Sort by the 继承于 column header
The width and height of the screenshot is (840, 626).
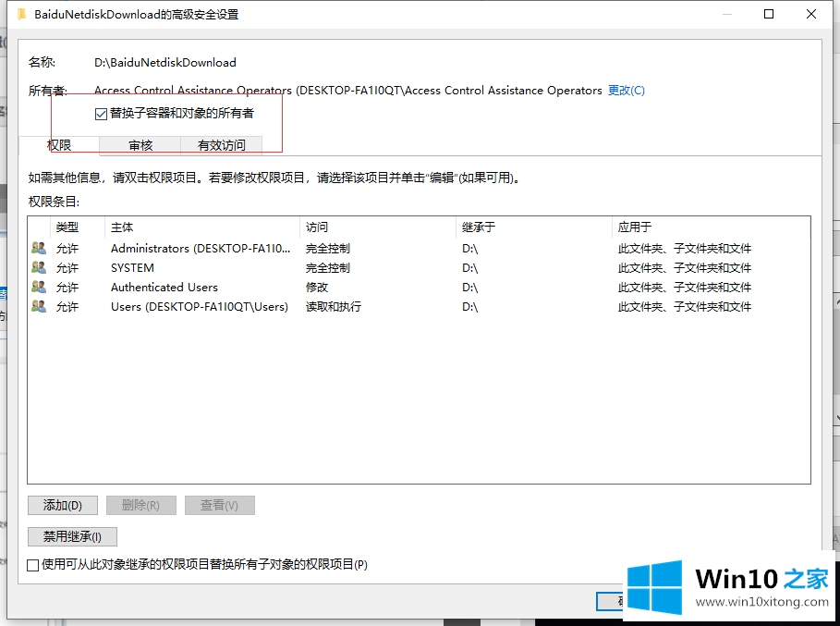[534, 227]
